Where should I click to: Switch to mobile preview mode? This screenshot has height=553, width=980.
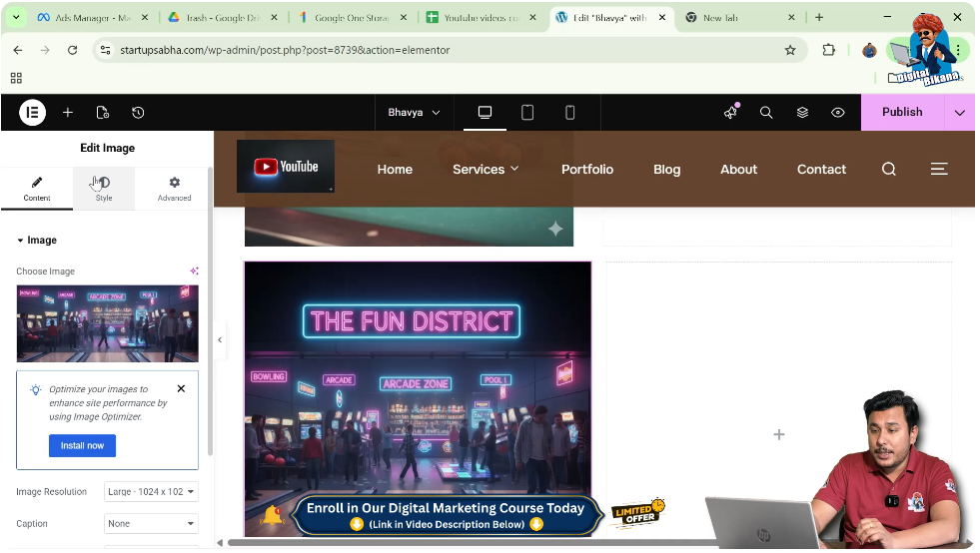coord(570,113)
